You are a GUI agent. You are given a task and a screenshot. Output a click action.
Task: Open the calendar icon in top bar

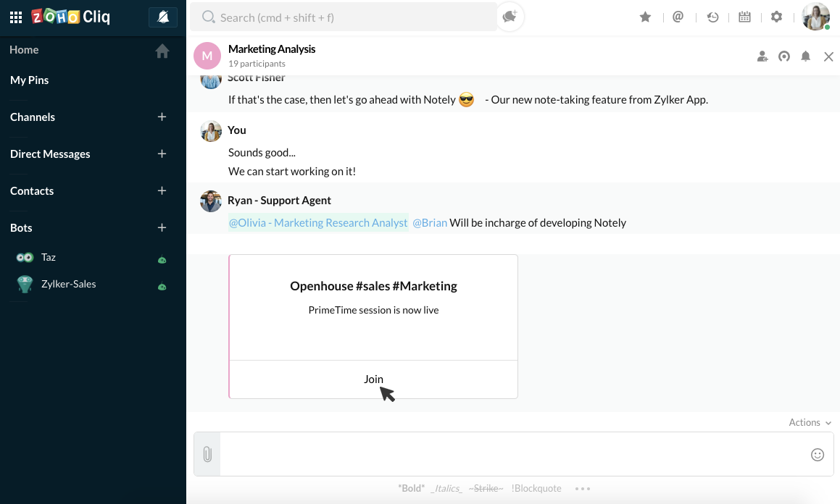[x=744, y=17]
